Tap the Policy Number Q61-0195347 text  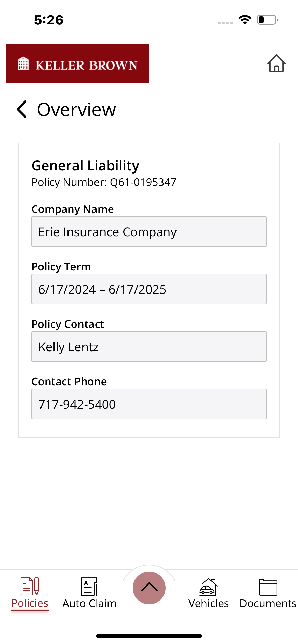click(104, 182)
